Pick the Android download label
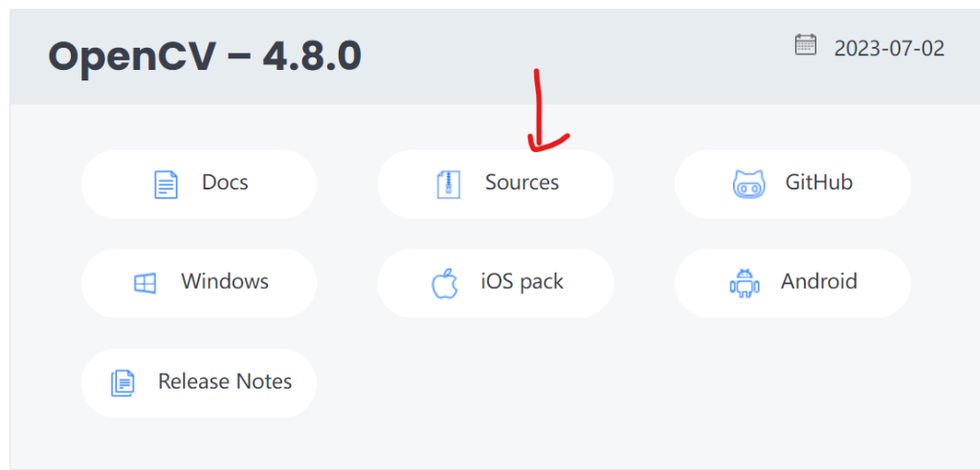 (x=818, y=281)
